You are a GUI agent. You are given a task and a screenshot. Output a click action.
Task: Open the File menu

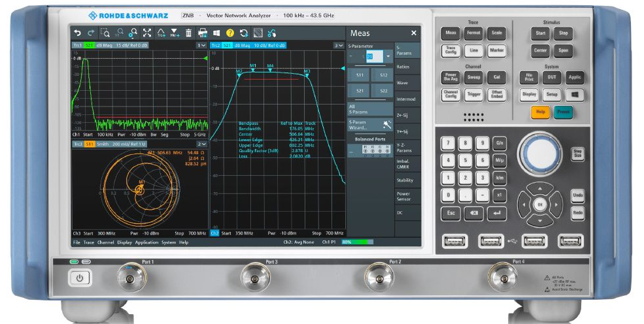(x=76, y=242)
